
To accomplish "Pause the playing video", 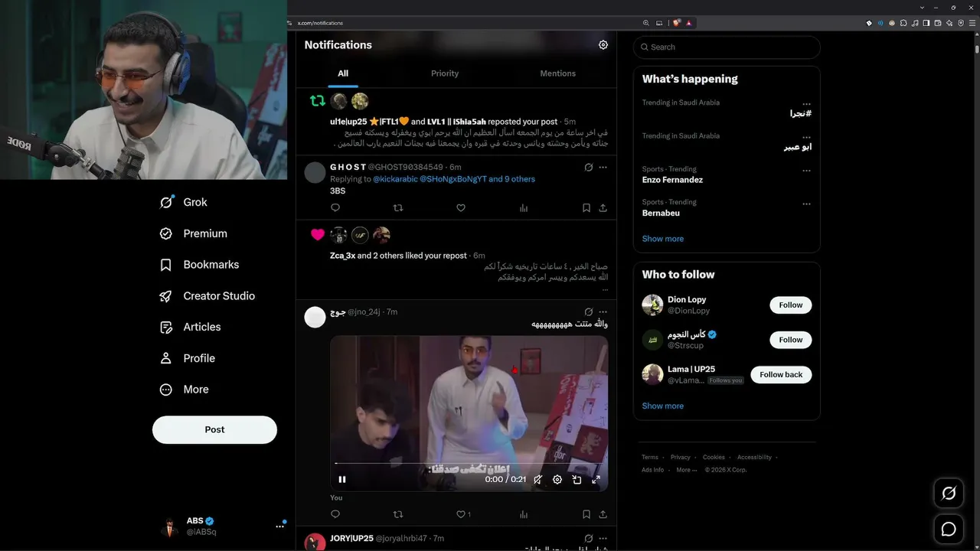I will [x=342, y=480].
